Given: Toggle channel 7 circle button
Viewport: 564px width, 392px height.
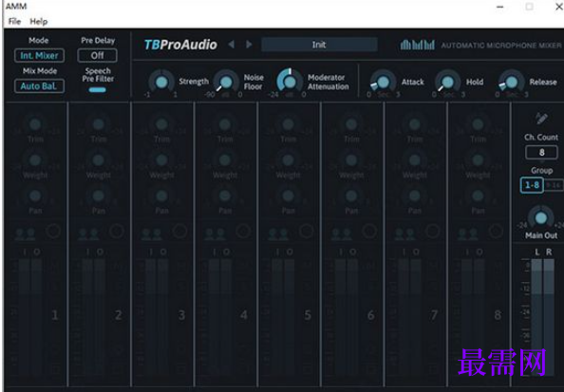Looking at the screenshot, I should pyautogui.click(x=433, y=232).
